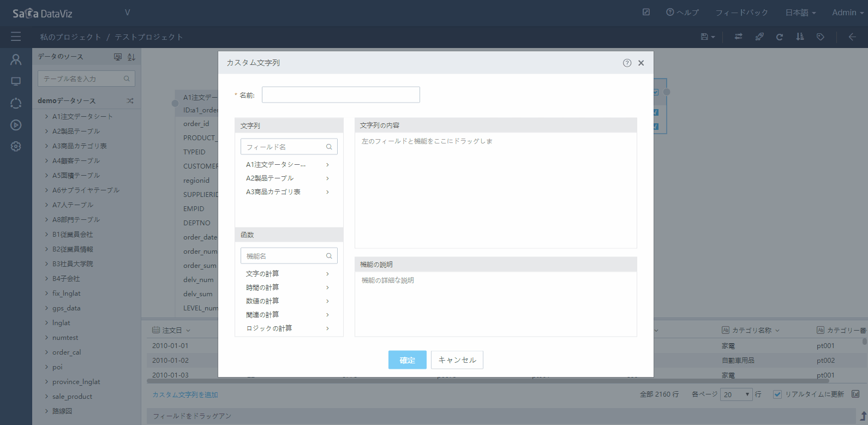The image size is (868, 425).
Task: Click the user profile sidebar icon
Action: coord(16,60)
